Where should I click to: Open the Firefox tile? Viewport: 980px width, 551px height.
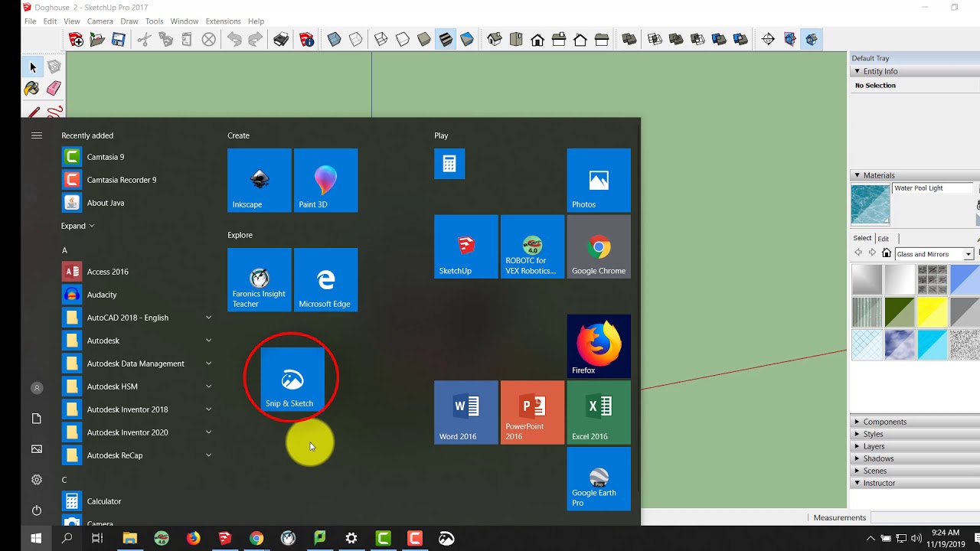(599, 346)
